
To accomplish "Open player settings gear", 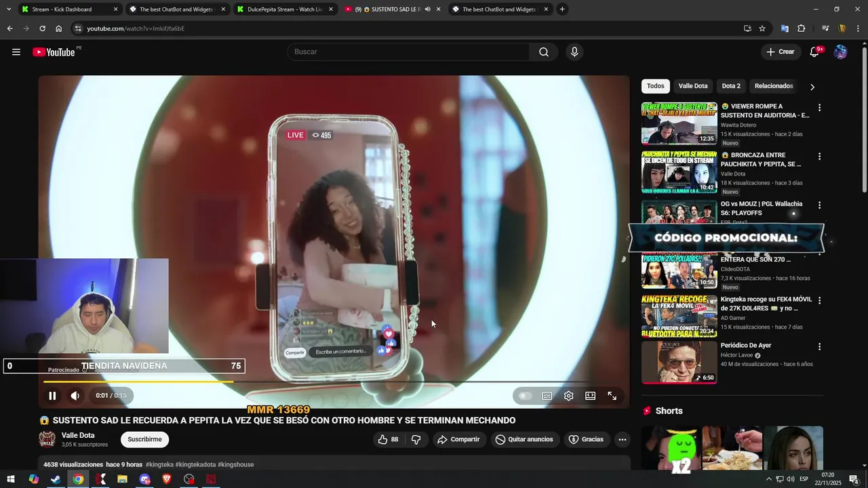I will click(x=569, y=396).
